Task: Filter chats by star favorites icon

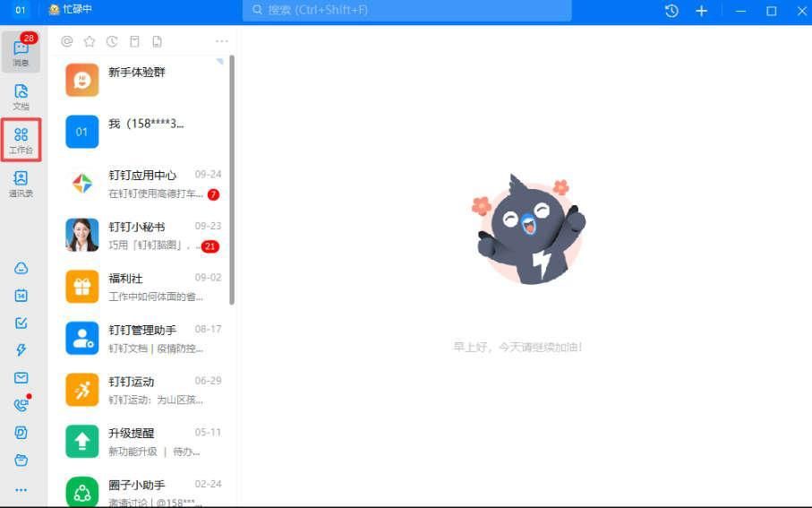Action: 89,41
